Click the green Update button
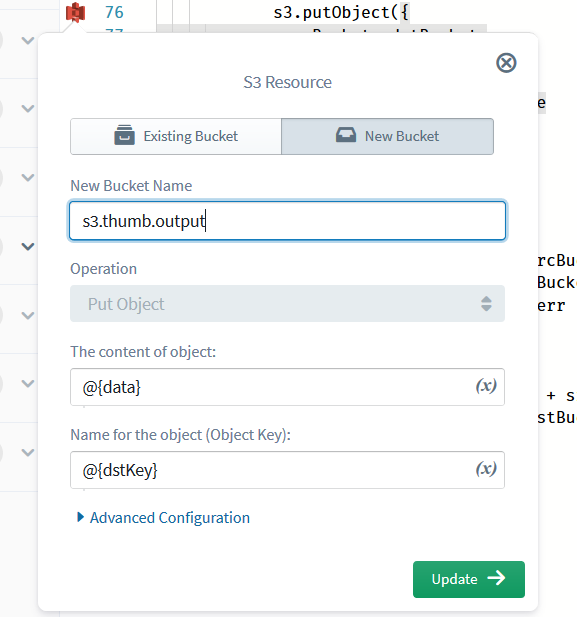 tap(469, 579)
